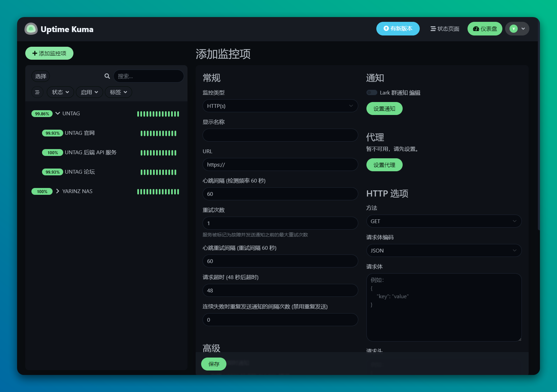Click the 设置代理 button
This screenshot has height=392, width=557.
[384, 165]
